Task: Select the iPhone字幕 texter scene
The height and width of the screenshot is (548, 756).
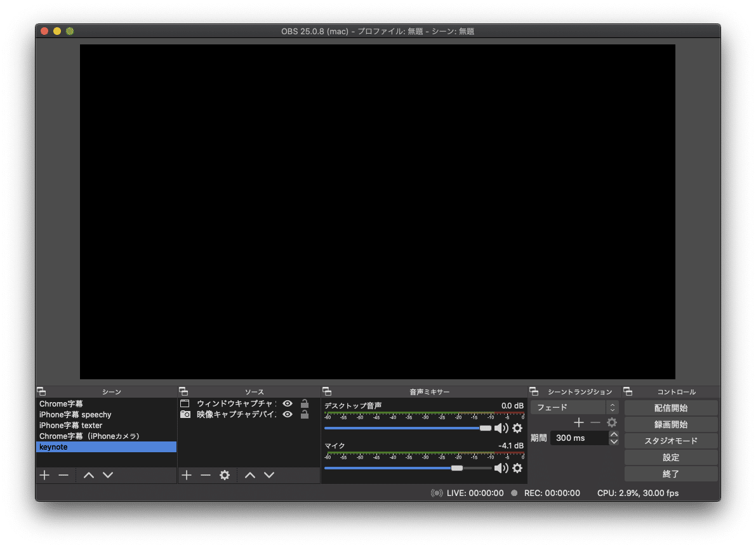Action: tap(107, 426)
